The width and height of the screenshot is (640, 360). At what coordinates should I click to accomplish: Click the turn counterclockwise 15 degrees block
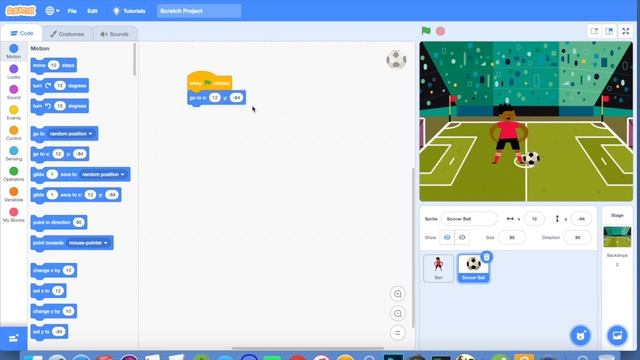(x=60, y=106)
